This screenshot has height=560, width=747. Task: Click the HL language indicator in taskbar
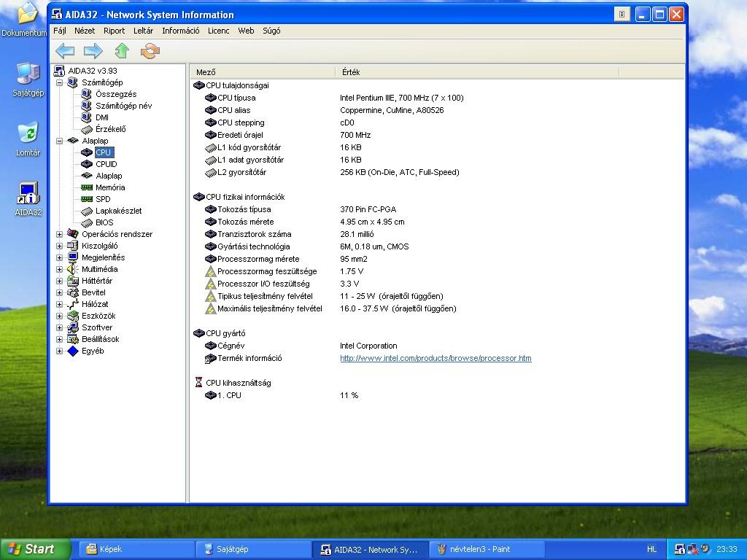(x=651, y=549)
